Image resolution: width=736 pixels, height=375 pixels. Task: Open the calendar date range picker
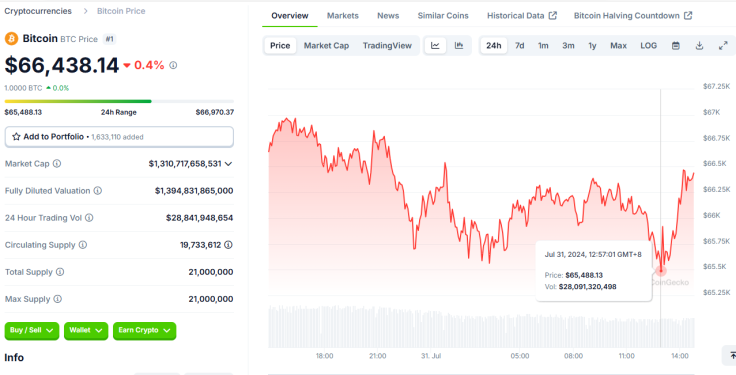pos(676,46)
